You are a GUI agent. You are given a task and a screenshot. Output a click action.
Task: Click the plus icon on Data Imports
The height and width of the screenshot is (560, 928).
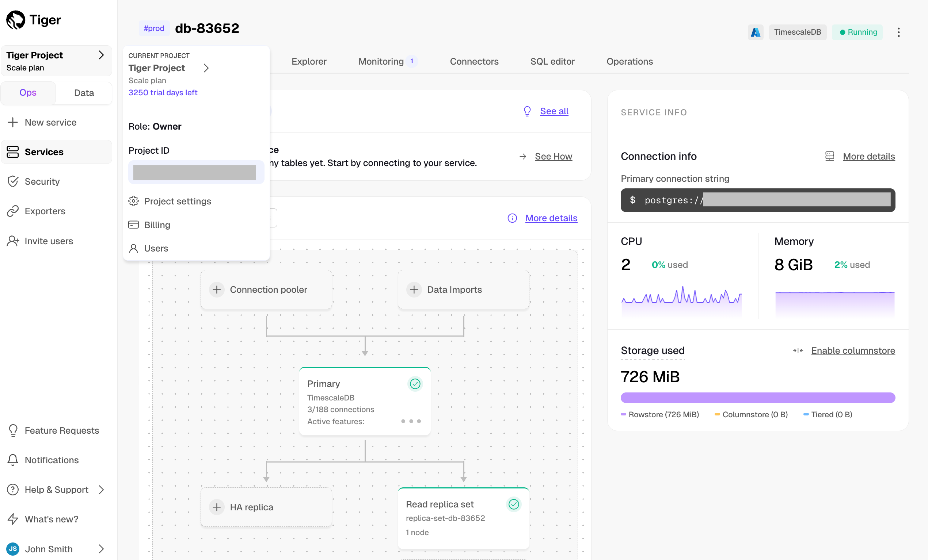pos(414,289)
